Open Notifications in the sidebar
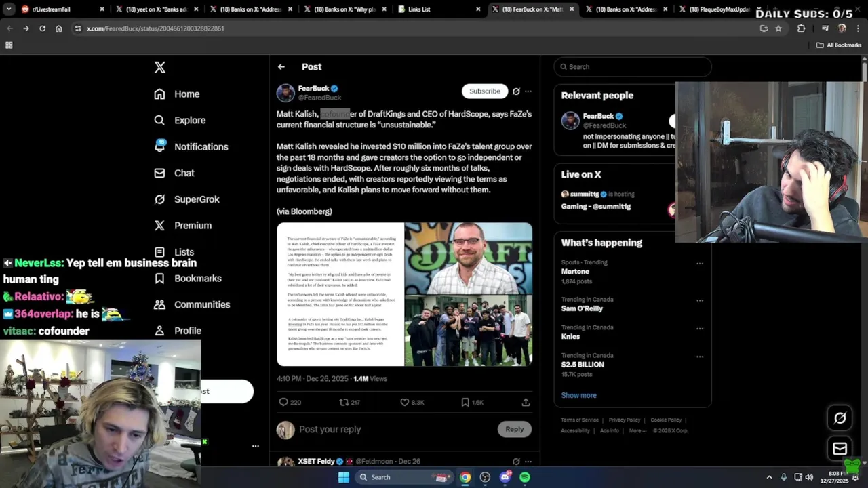 [191, 146]
